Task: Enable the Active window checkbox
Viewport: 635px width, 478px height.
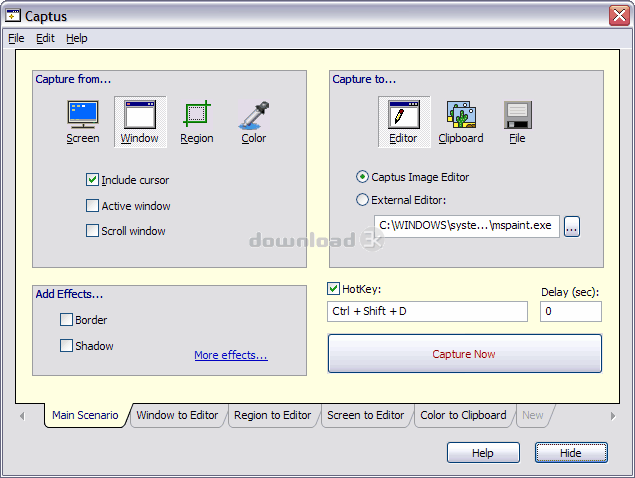Action: click(92, 205)
